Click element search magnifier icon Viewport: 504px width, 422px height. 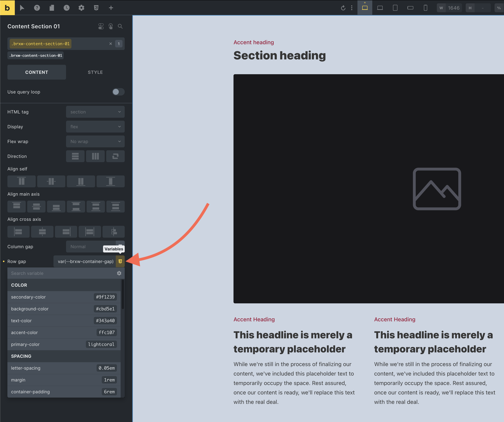[120, 26]
